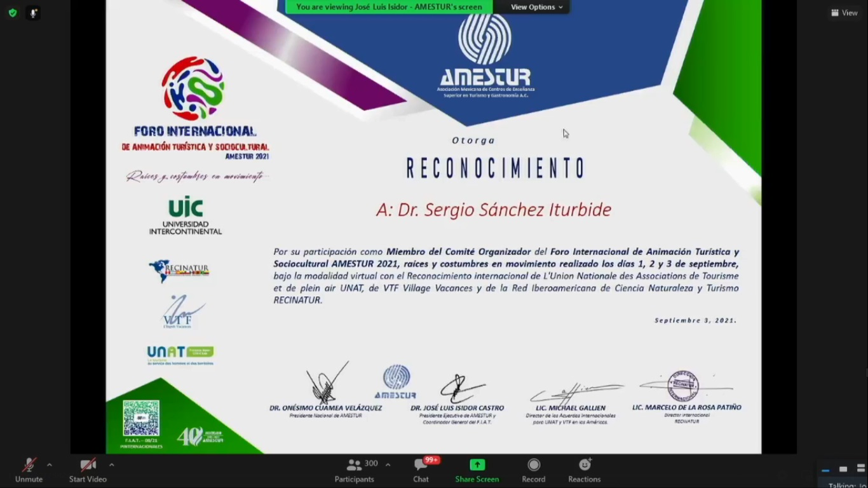Start Video with the camera button
The height and width of the screenshot is (488, 868).
coord(88,470)
